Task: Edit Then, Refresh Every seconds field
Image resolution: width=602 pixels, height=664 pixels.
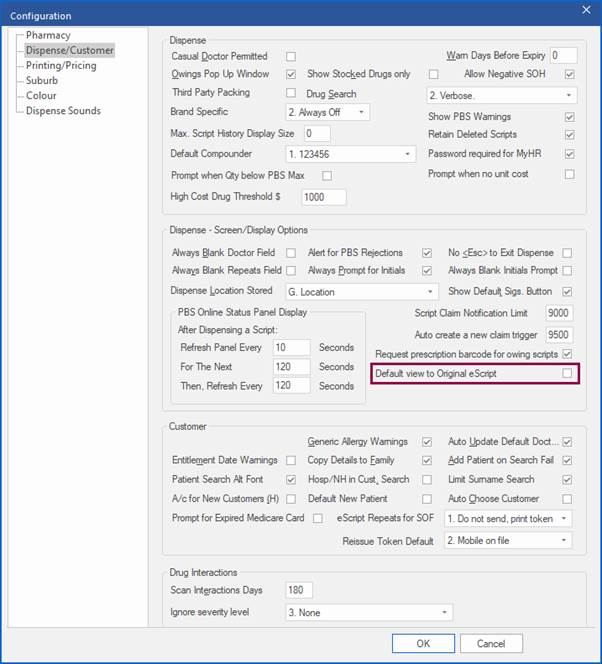Action: click(x=291, y=385)
